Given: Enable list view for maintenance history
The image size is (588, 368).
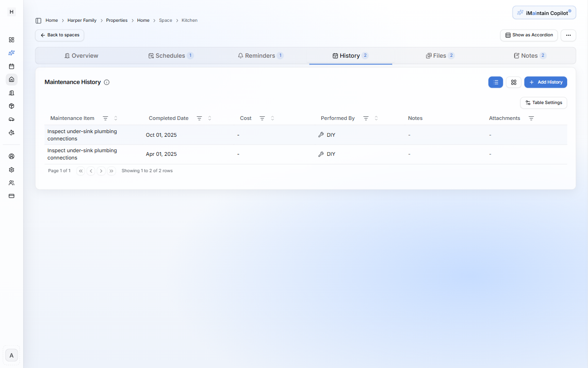Looking at the screenshot, I should click(x=495, y=82).
